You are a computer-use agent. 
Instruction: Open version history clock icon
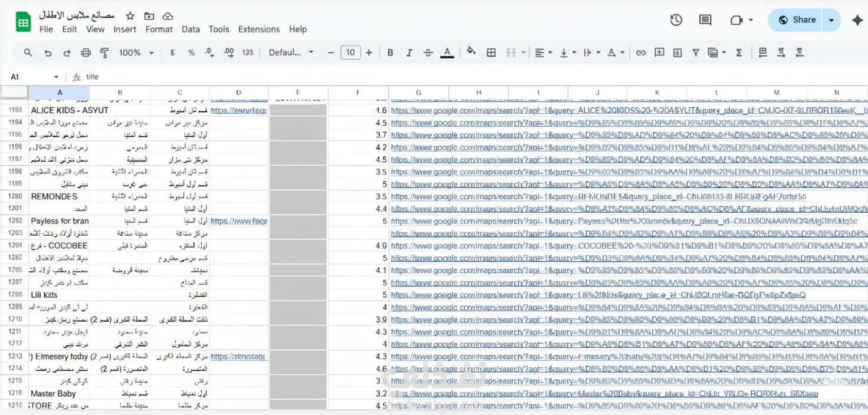(x=676, y=20)
